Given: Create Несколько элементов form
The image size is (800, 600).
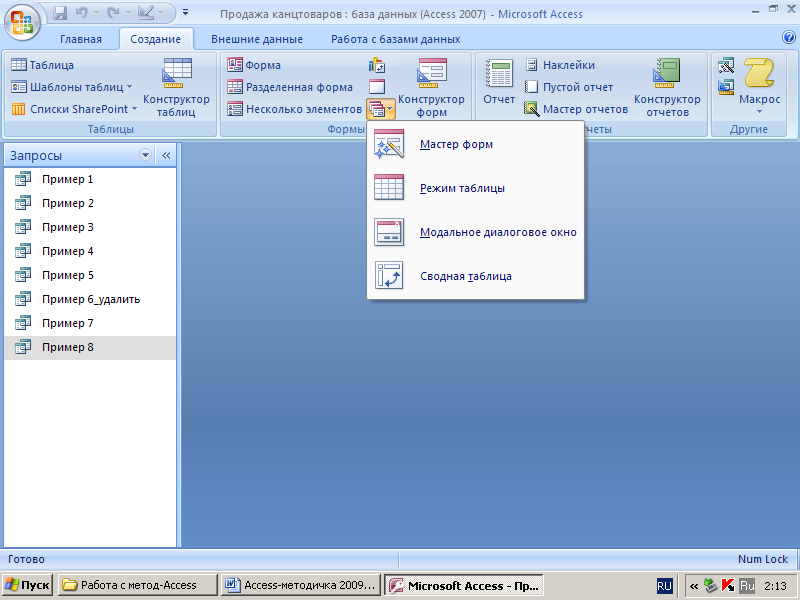Looking at the screenshot, I should click(294, 109).
